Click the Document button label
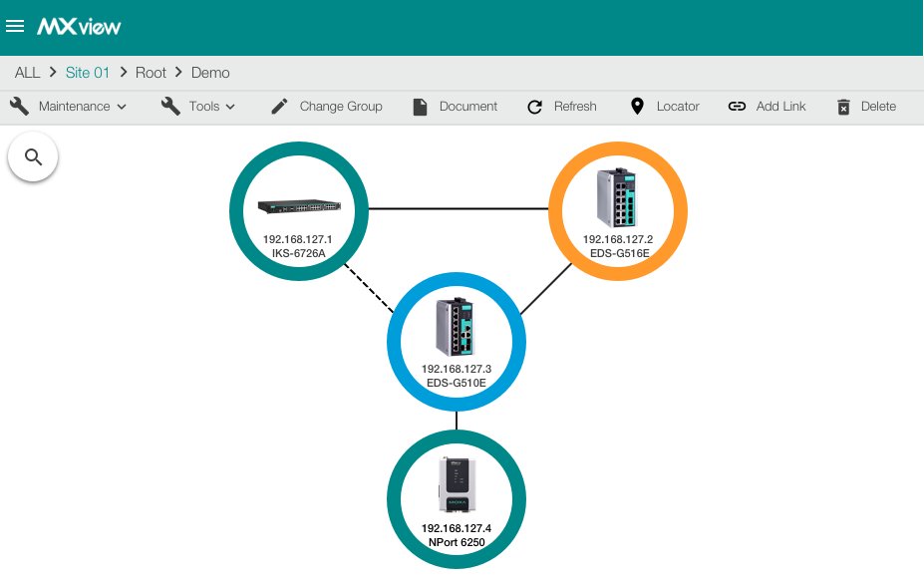This screenshot has height=577, width=924. coord(468,106)
